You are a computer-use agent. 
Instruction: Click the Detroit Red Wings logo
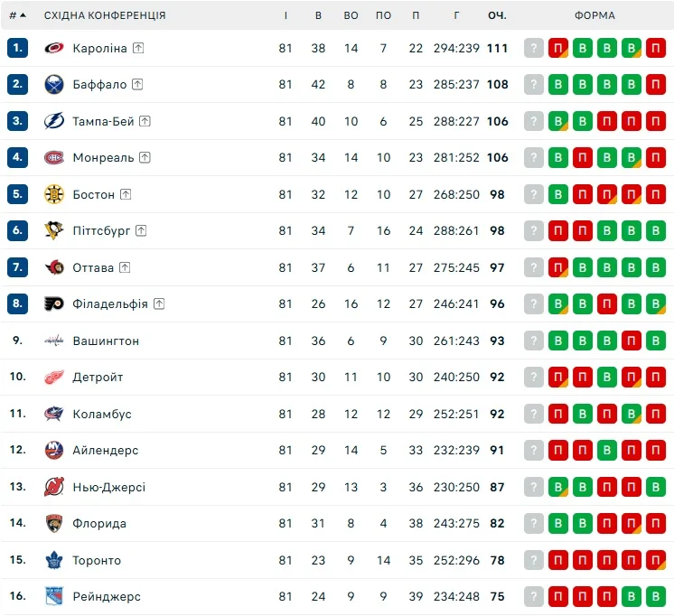click(x=54, y=377)
